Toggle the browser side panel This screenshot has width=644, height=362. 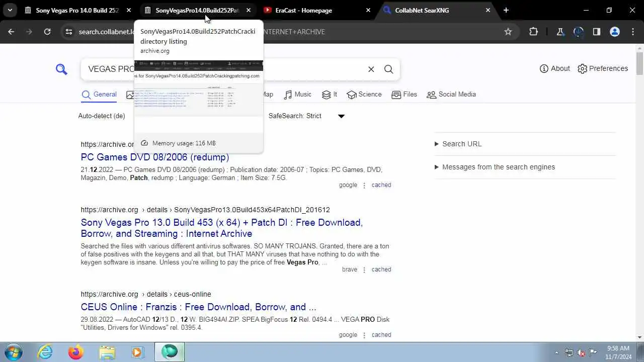(x=597, y=32)
